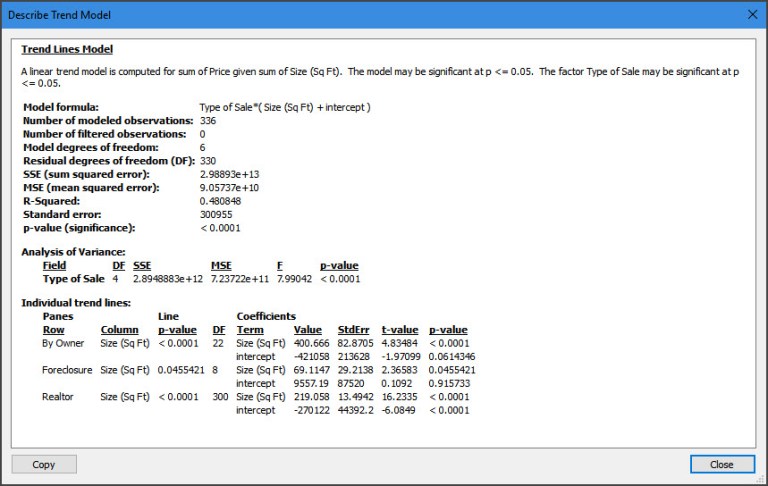768x486 pixels.
Task: Click the By Owner coefficient value 400.666
Action: pyautogui.click(x=311, y=342)
